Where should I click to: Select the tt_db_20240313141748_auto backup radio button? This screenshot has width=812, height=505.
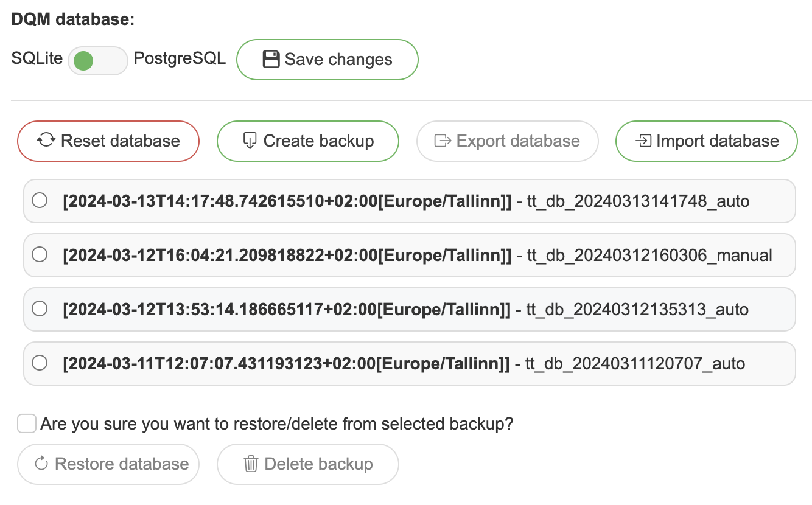pyautogui.click(x=40, y=200)
